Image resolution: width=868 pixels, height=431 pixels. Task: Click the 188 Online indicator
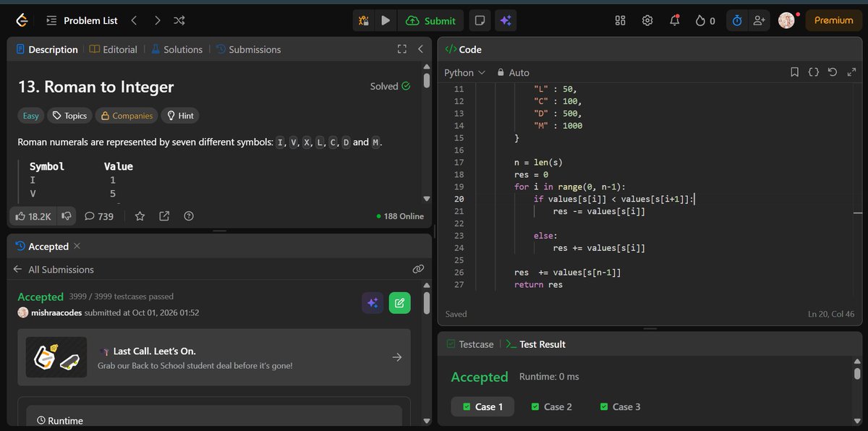tap(400, 216)
